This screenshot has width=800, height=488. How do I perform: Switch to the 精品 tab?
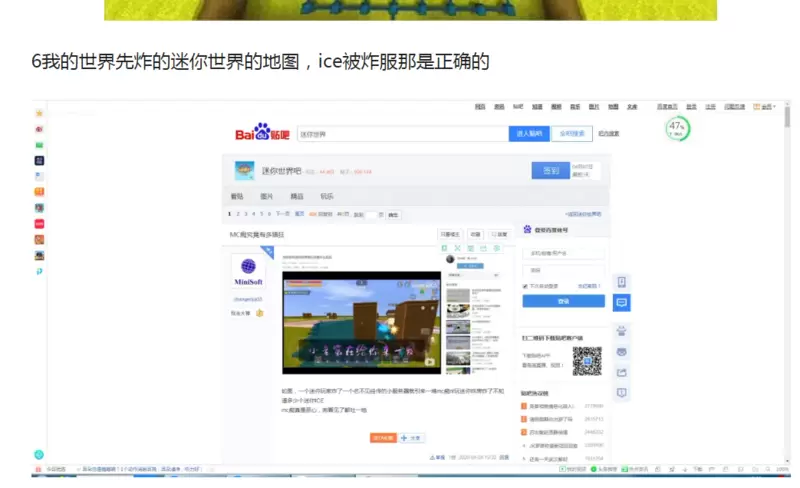coord(297,197)
